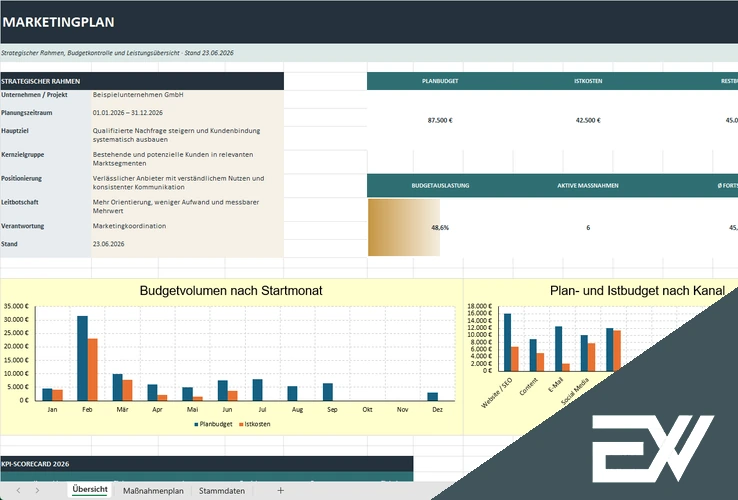Select the KPI-SCORECARD 2026 header
The image size is (738, 500).
(207, 464)
